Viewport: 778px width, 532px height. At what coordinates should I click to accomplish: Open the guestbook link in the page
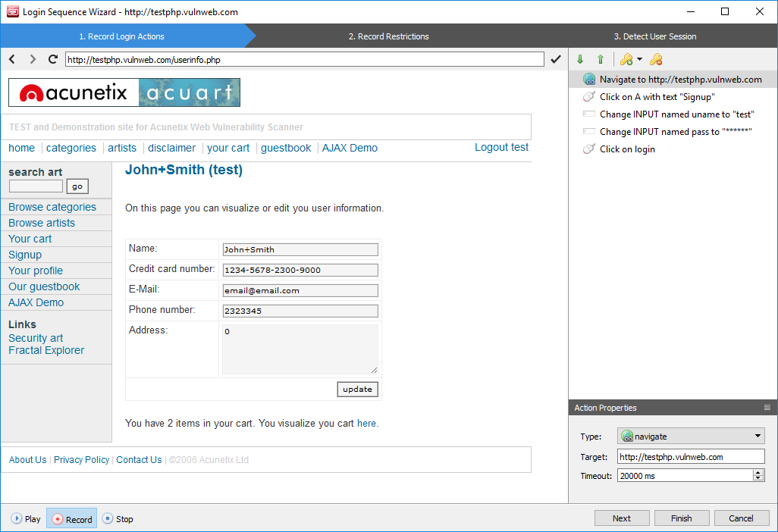click(x=286, y=148)
